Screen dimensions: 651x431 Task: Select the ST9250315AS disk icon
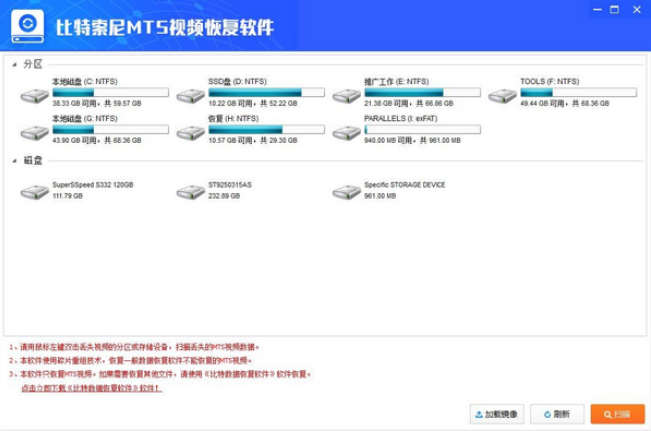pyautogui.click(x=191, y=192)
